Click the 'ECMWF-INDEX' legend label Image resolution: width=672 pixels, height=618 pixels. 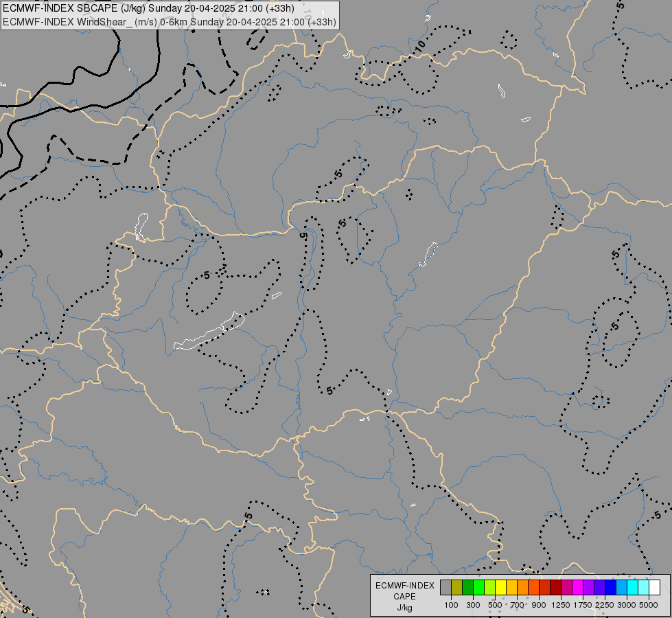click(404, 586)
